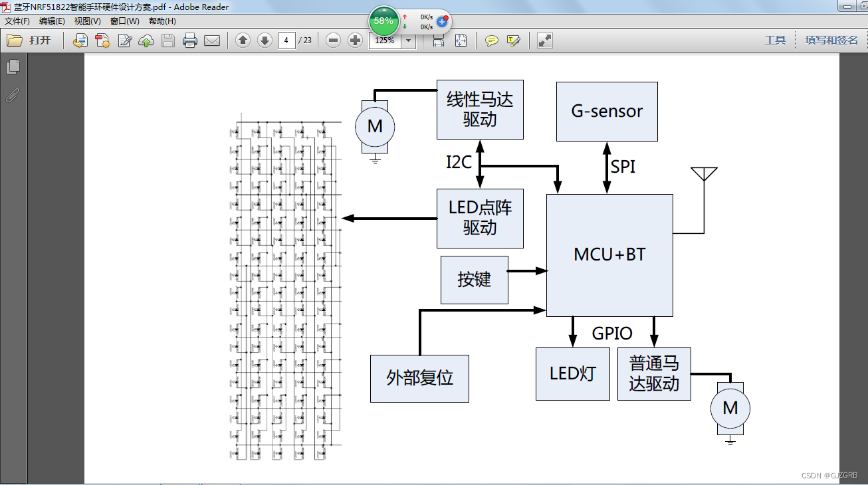Viewport: 868px width, 485px height.
Task: Click the 工具 button
Action: [x=775, y=41]
